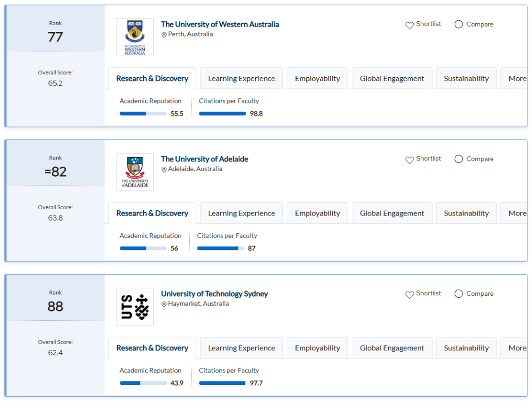Select Research & Discovery tab for UTS
This screenshot has width=532, height=408.
152,348
